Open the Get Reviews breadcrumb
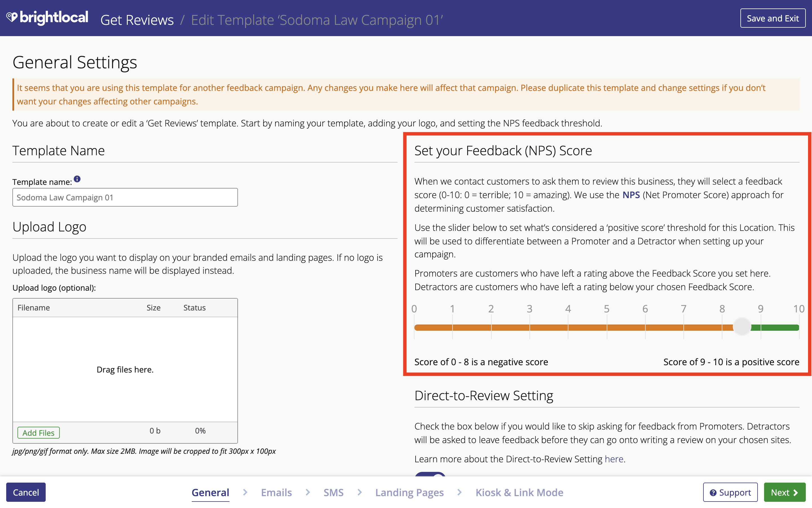 [x=137, y=20]
